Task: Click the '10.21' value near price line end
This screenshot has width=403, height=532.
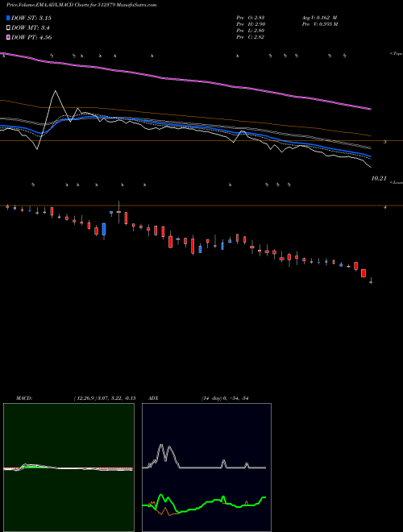Action: (379, 178)
